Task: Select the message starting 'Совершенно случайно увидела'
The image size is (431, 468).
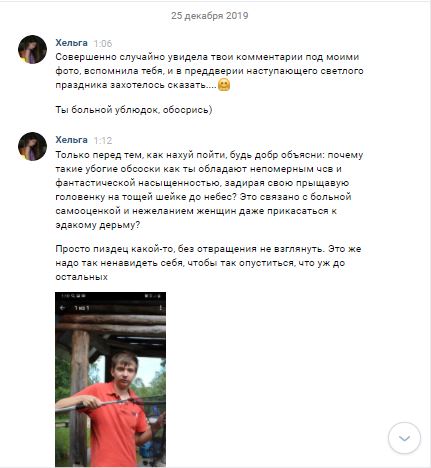Action: pyautogui.click(x=209, y=71)
